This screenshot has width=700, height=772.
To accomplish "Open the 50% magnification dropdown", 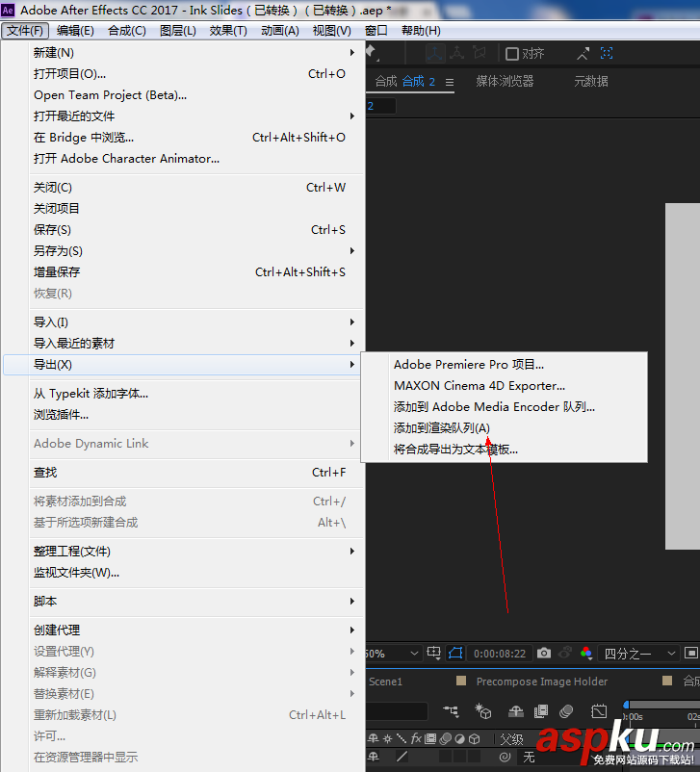I will click(393, 654).
